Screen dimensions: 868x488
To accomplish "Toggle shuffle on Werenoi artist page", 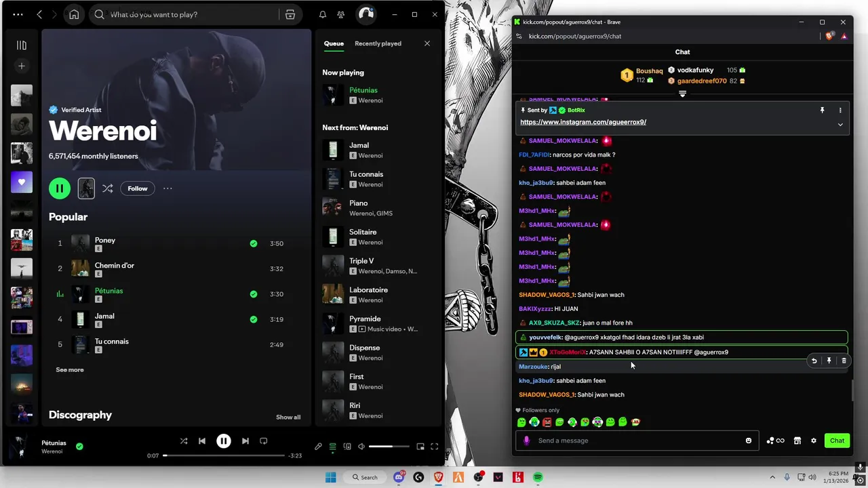I will click(x=107, y=188).
